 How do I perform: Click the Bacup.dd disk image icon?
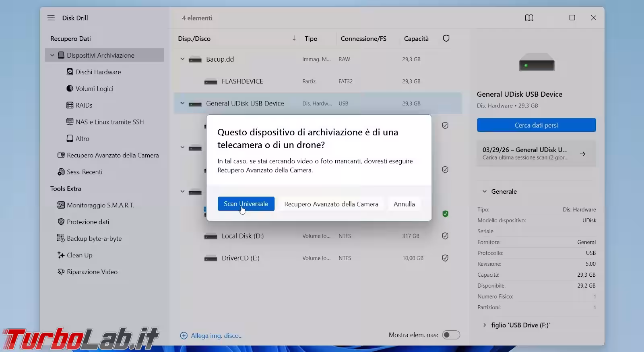click(x=195, y=60)
